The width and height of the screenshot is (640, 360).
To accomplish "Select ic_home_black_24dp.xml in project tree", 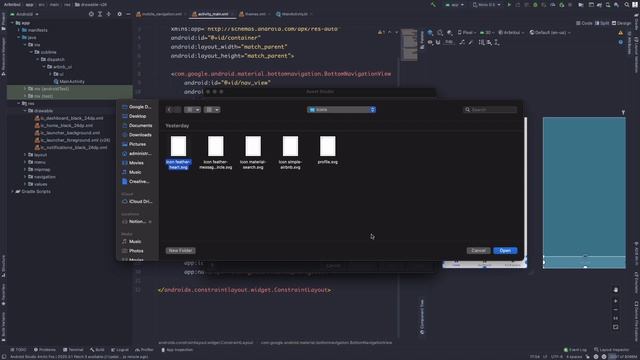I will [64, 126].
